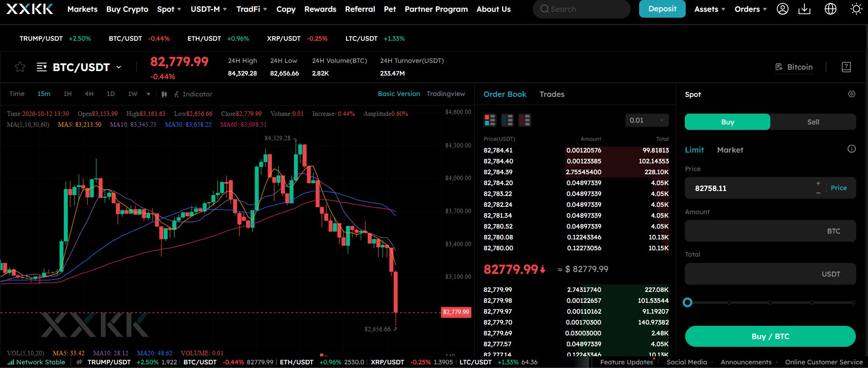The height and width of the screenshot is (368, 868).
Task: Click the Amount BTC input field
Action: (770, 231)
